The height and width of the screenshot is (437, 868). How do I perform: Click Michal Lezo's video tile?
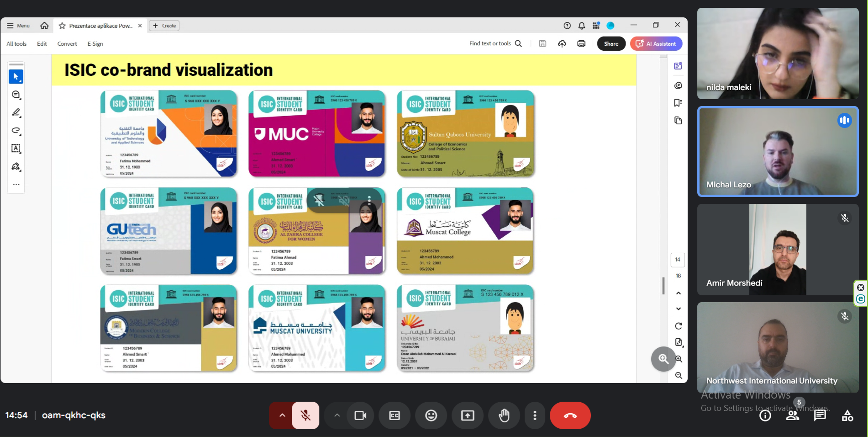point(778,152)
